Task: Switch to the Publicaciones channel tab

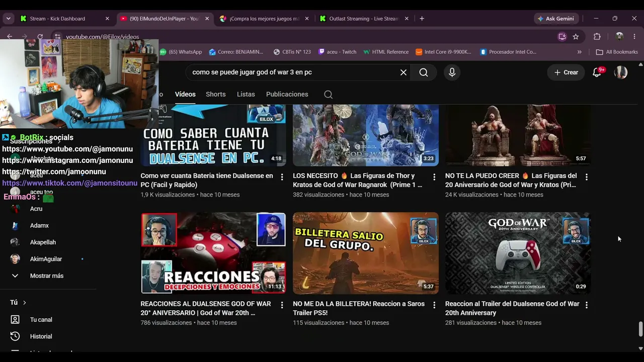Action: pyautogui.click(x=287, y=95)
